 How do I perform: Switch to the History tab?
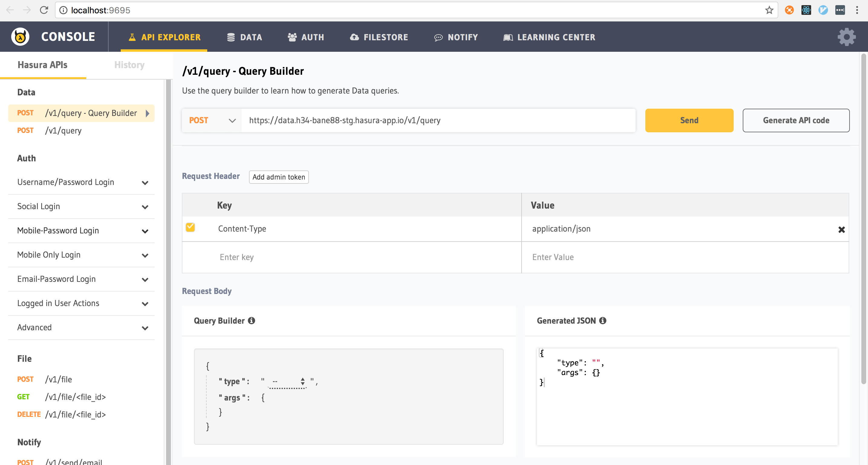(129, 65)
